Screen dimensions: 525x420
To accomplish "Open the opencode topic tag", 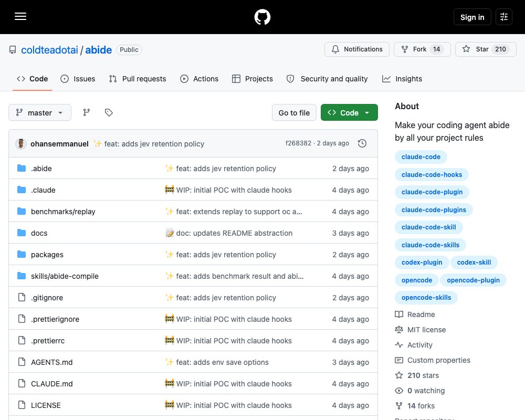I will [416, 280].
